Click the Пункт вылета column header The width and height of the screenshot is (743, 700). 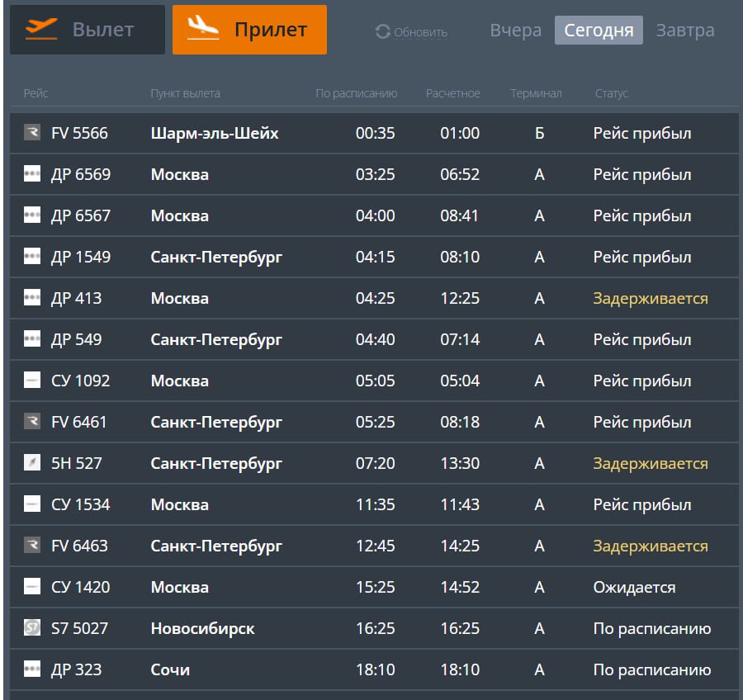pyautogui.click(x=185, y=93)
